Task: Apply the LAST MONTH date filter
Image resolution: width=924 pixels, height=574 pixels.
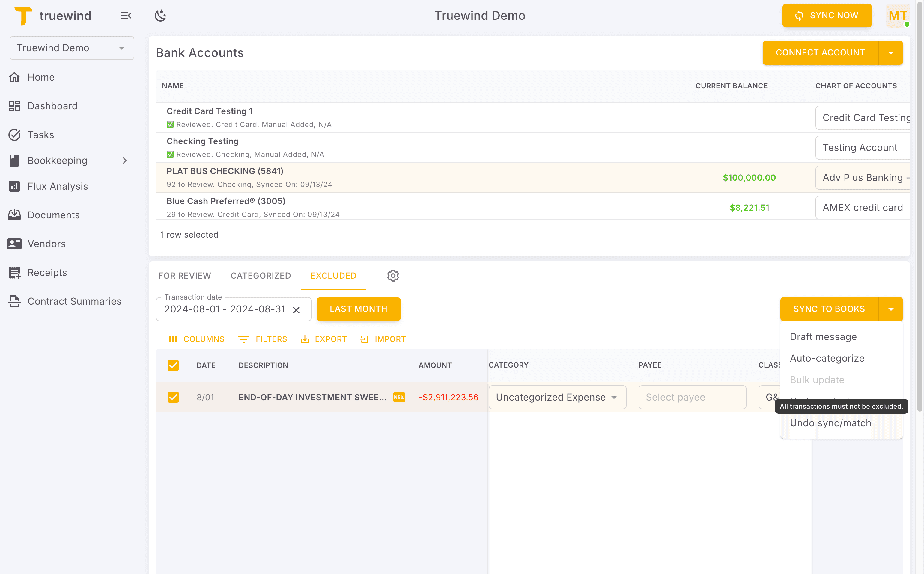Action: tap(358, 309)
